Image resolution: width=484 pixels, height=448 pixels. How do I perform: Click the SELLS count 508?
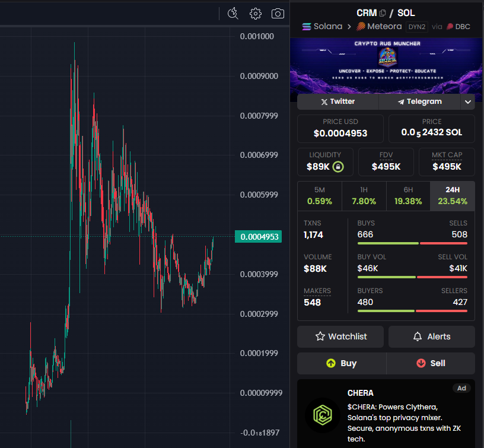point(459,234)
